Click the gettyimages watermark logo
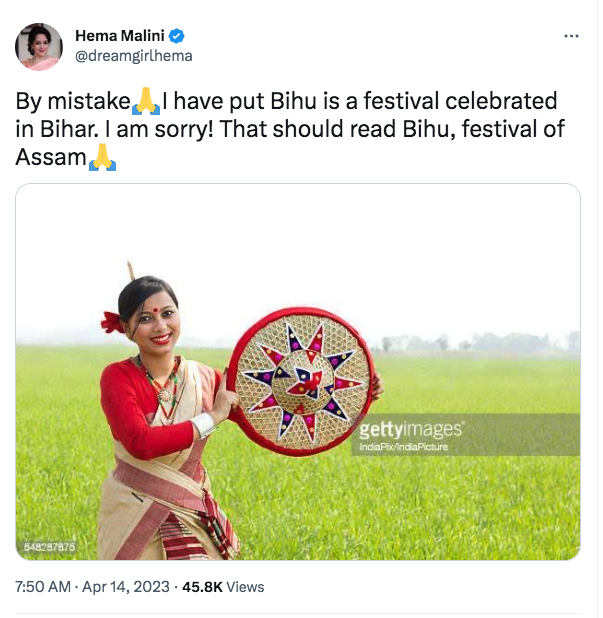 point(411,429)
